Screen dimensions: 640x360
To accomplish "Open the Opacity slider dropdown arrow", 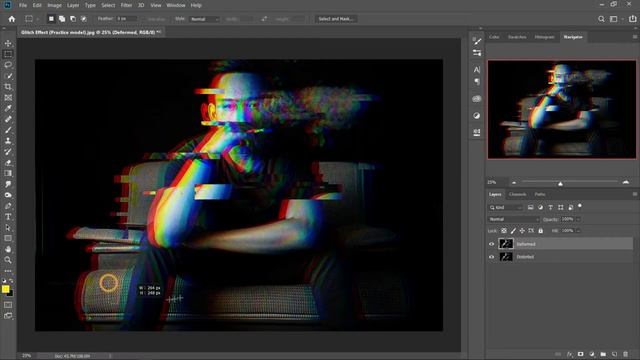I will (578, 220).
